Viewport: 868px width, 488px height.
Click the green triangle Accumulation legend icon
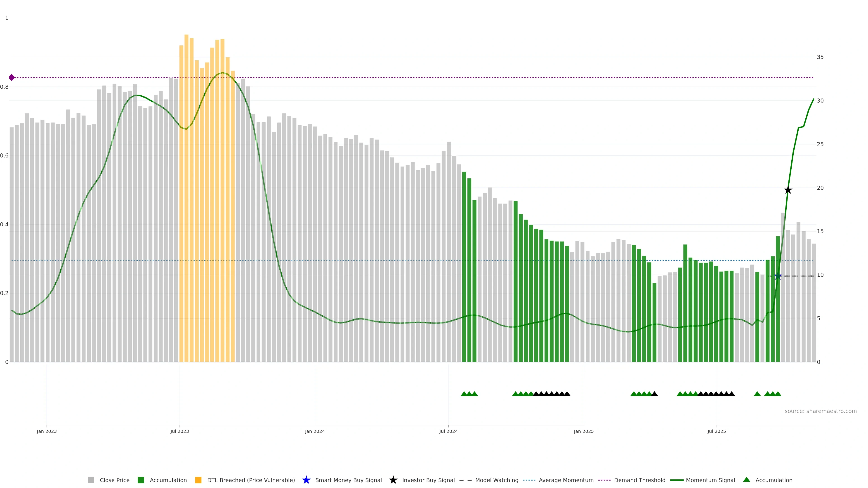click(746, 479)
